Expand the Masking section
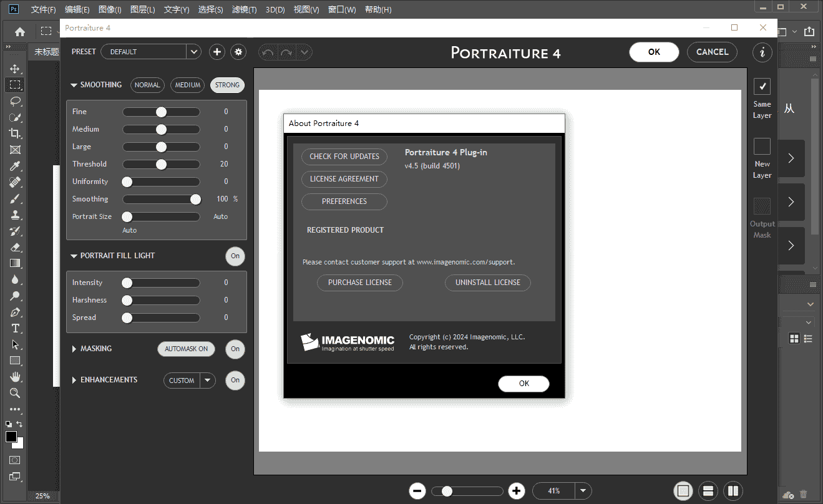The height and width of the screenshot is (504, 823). click(x=75, y=349)
